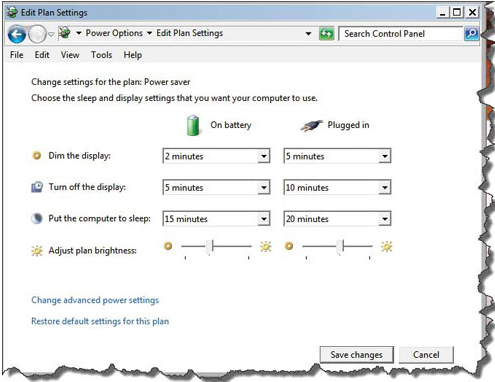Click the monitor clock icon for Turn off display
Viewport: 495px width, 382px height.
click(x=37, y=187)
